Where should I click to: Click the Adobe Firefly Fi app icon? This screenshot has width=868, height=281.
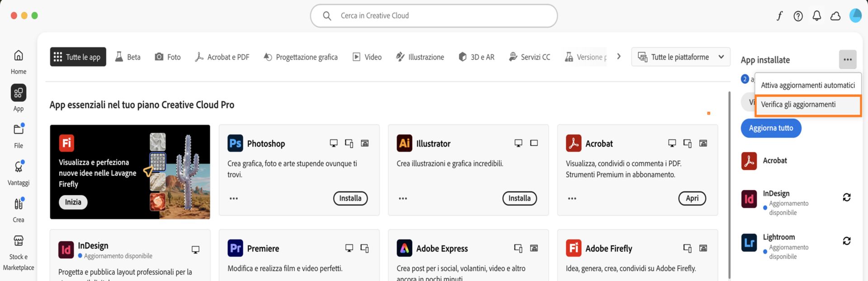pos(574,248)
